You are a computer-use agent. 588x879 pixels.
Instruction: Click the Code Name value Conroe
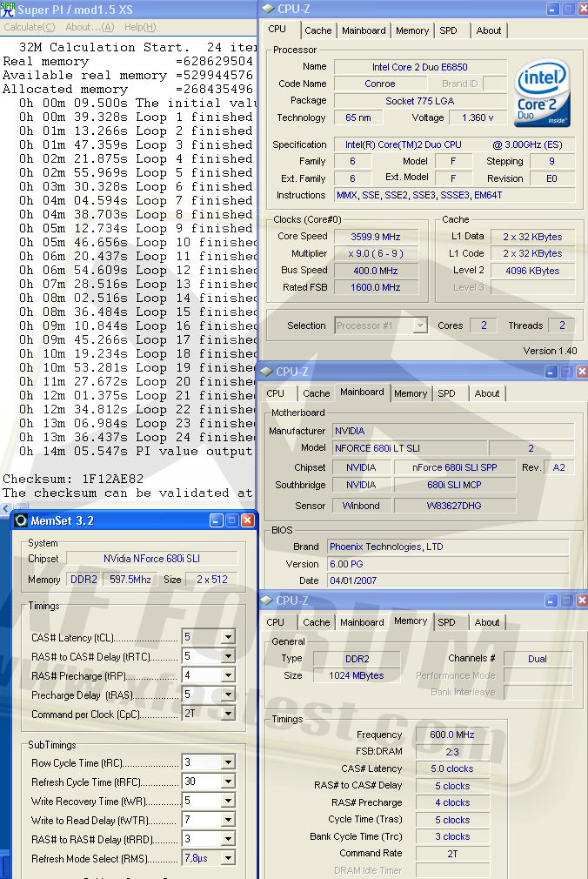(x=379, y=84)
